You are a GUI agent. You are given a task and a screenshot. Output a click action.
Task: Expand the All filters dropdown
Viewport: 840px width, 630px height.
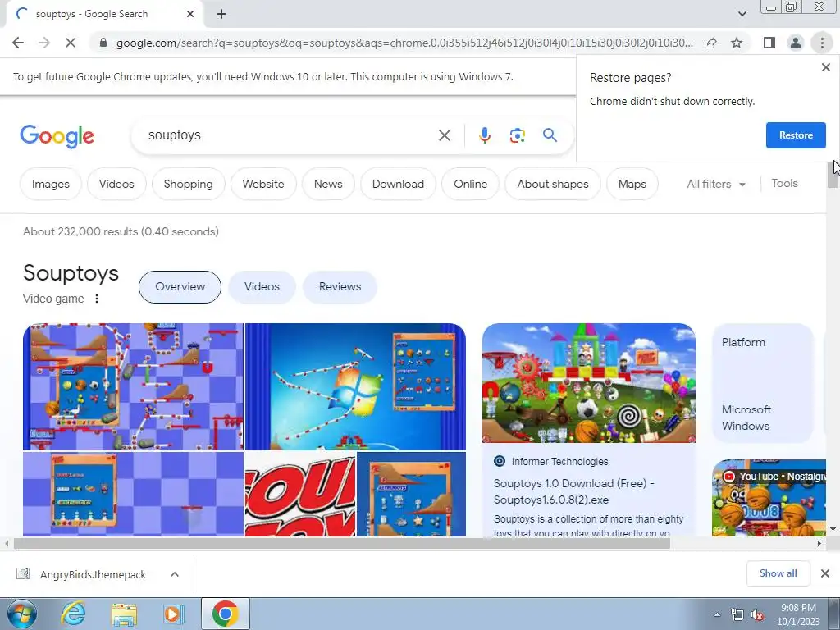(x=716, y=184)
